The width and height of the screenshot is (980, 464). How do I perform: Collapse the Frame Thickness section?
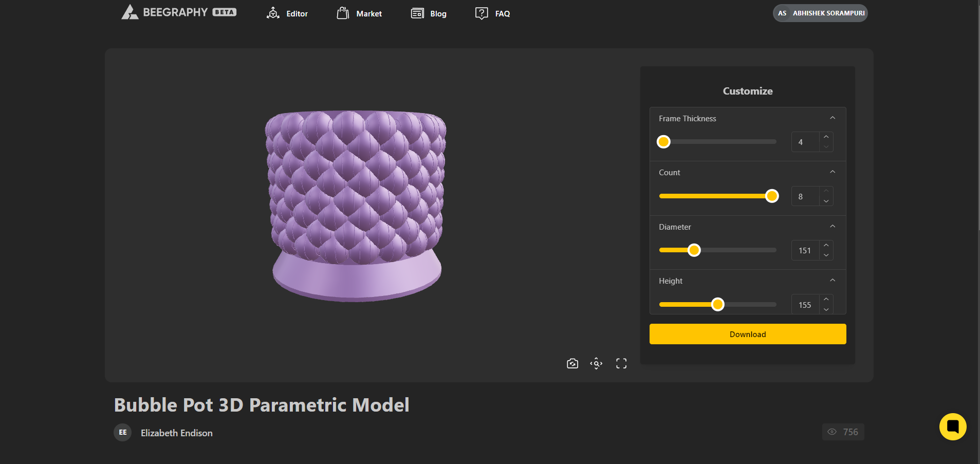tap(833, 118)
